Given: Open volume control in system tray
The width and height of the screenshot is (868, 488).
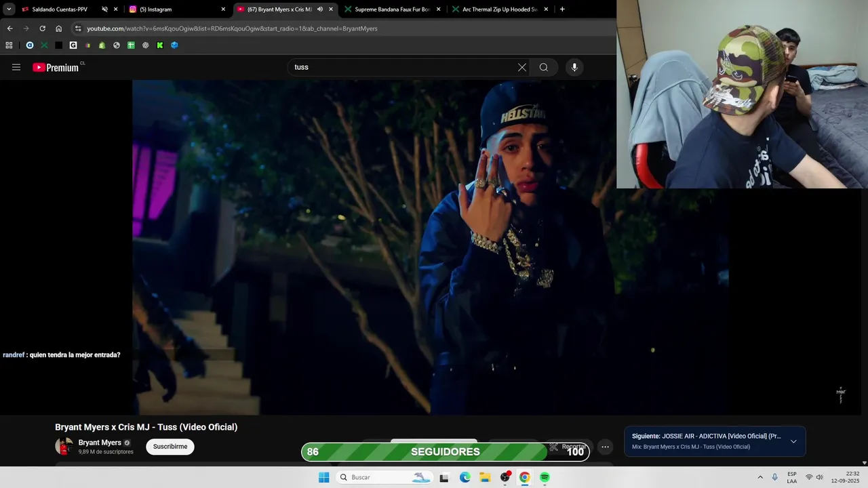Looking at the screenshot, I should (819, 477).
